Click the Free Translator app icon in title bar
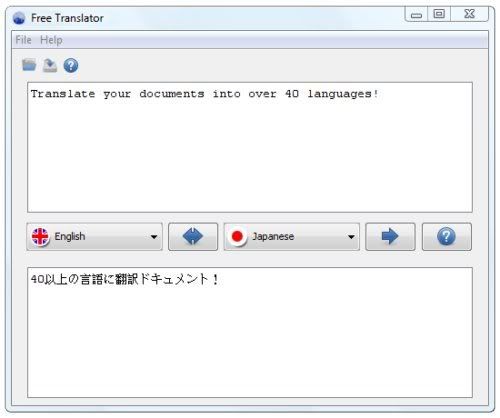 coord(19,18)
